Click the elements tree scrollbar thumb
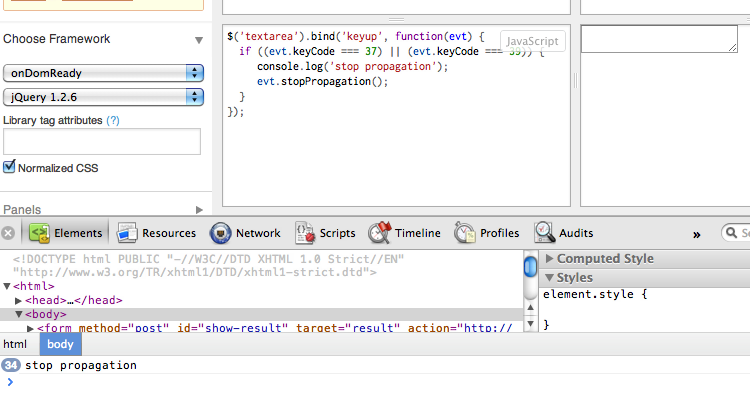The image size is (750, 410). click(530, 267)
